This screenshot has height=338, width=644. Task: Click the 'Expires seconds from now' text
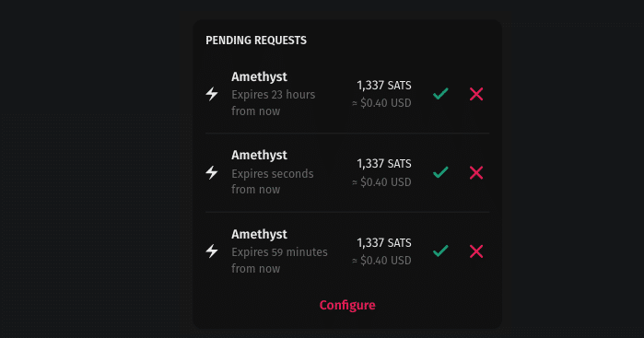click(273, 181)
